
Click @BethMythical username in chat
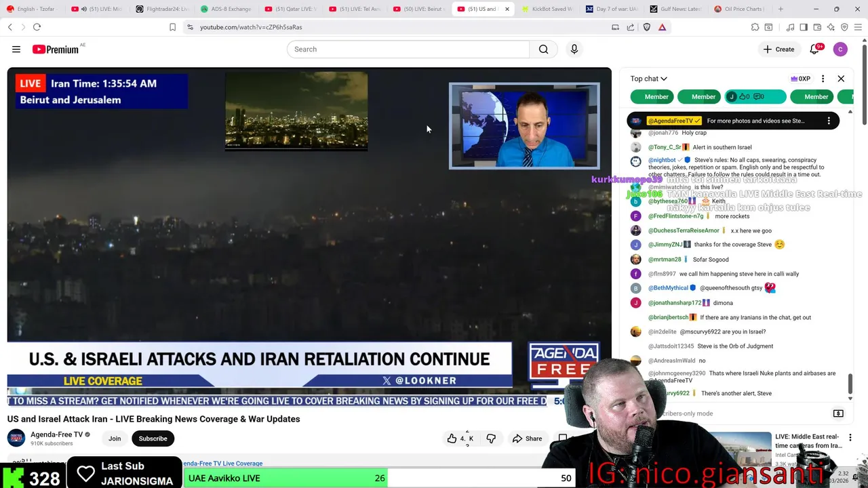668,288
